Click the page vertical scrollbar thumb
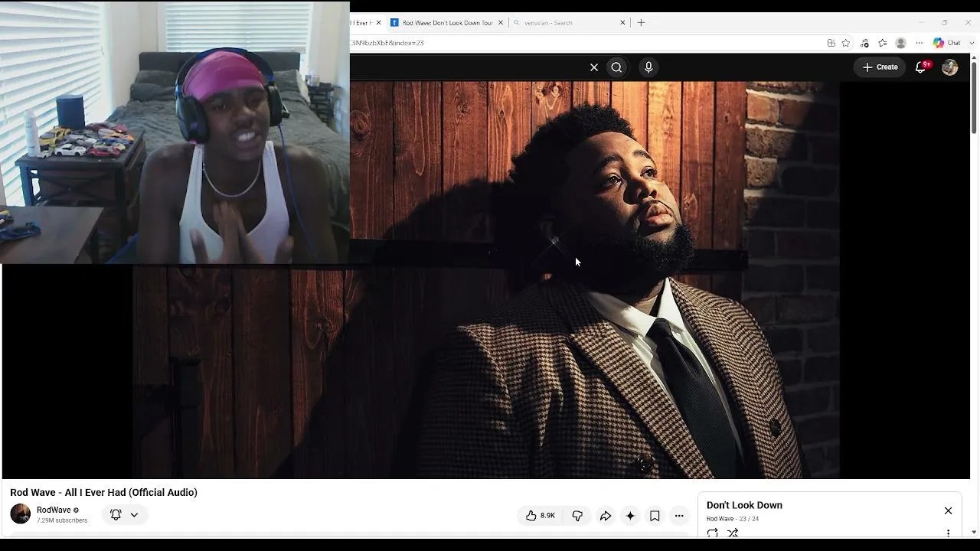 (974, 99)
